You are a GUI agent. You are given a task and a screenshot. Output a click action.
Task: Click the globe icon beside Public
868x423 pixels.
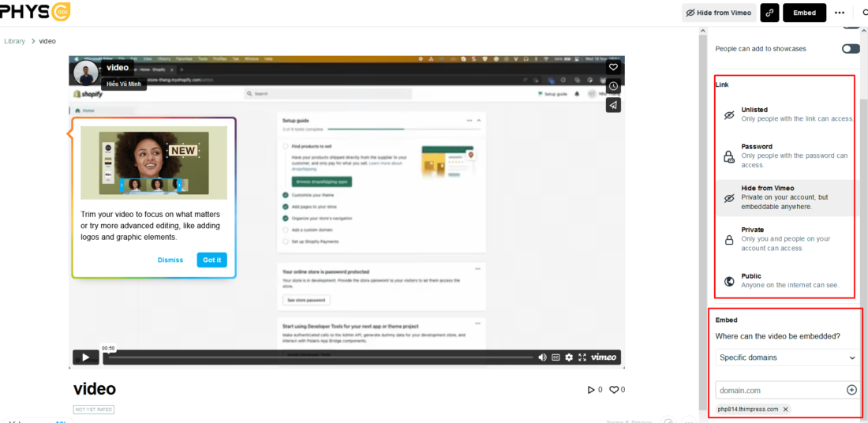(729, 282)
